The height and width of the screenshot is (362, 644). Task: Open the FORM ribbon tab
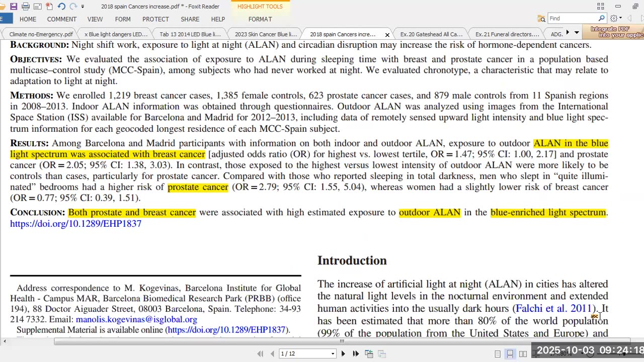[x=123, y=19]
